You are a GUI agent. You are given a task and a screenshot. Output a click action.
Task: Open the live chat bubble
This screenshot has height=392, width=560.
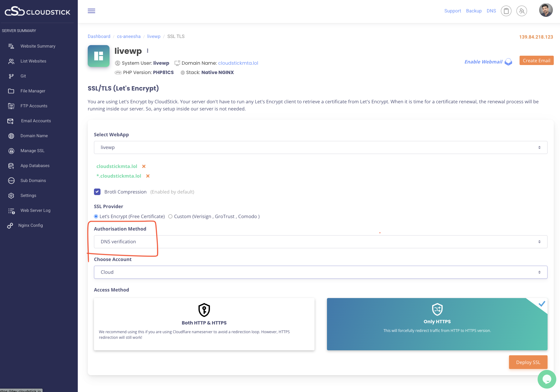point(547,379)
